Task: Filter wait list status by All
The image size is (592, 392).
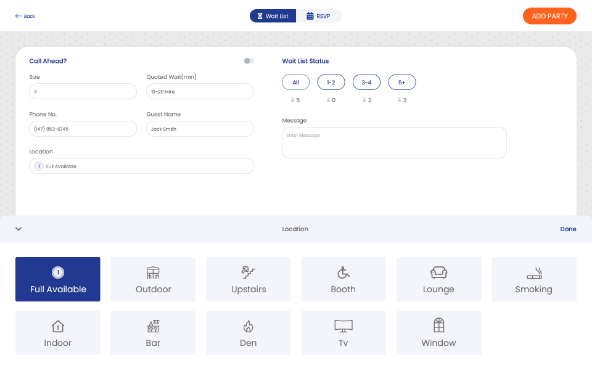Action: [x=296, y=82]
